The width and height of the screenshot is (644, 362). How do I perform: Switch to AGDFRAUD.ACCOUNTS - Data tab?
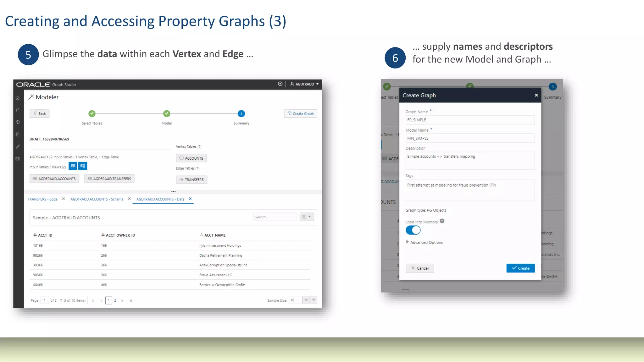[x=160, y=199]
